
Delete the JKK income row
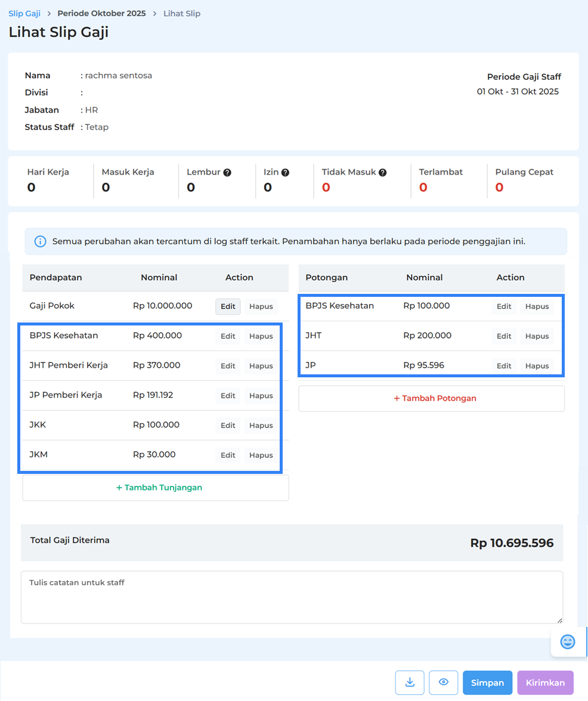point(261,426)
